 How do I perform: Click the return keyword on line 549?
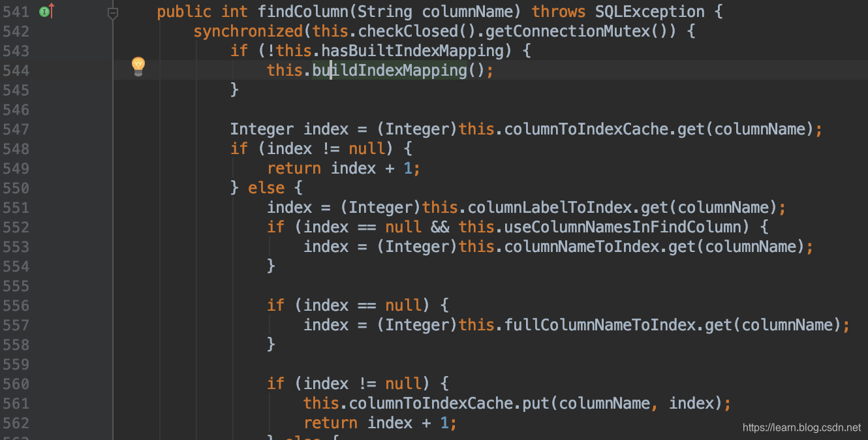tap(294, 168)
